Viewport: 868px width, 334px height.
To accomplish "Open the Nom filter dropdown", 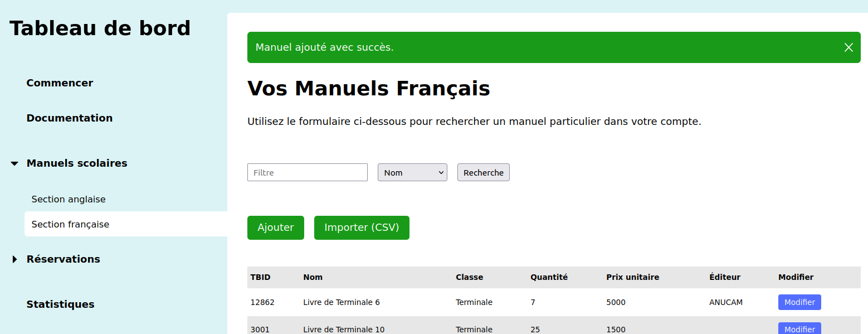I will [412, 172].
